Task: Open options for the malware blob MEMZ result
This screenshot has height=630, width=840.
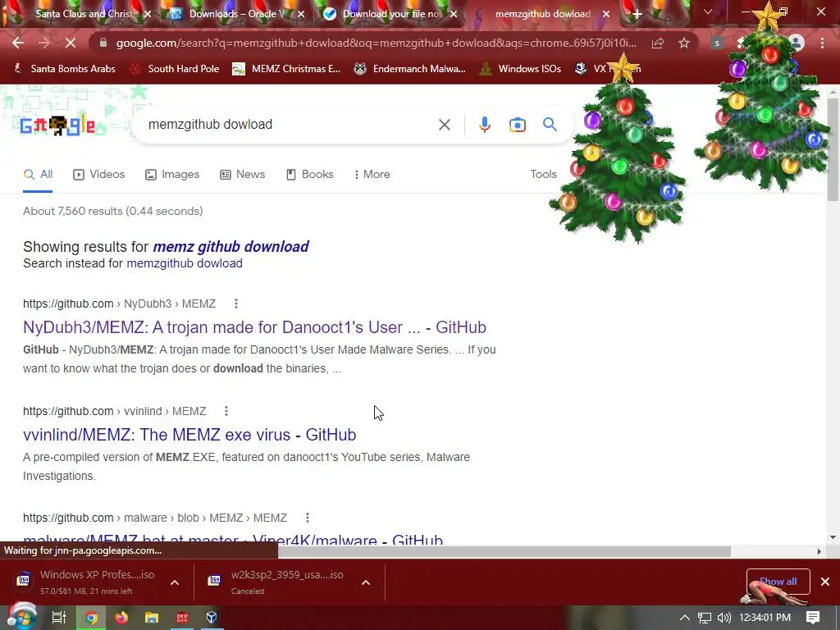Action: [307, 518]
